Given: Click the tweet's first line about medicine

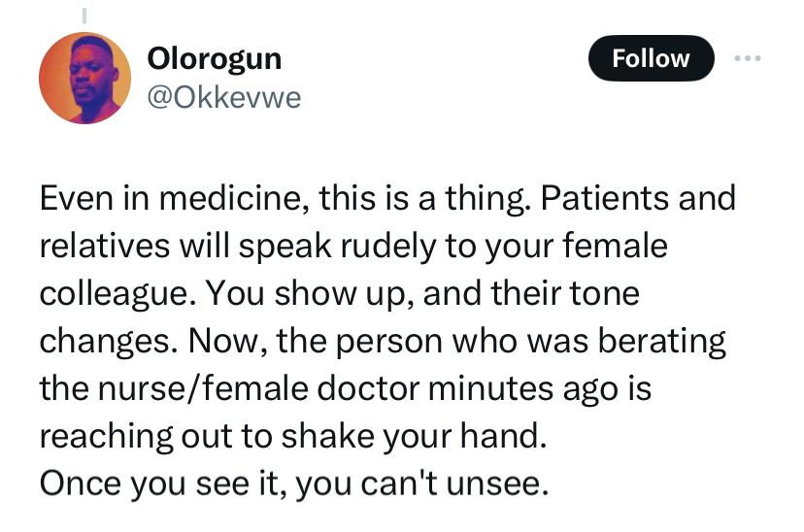Looking at the screenshot, I should click(386, 198).
